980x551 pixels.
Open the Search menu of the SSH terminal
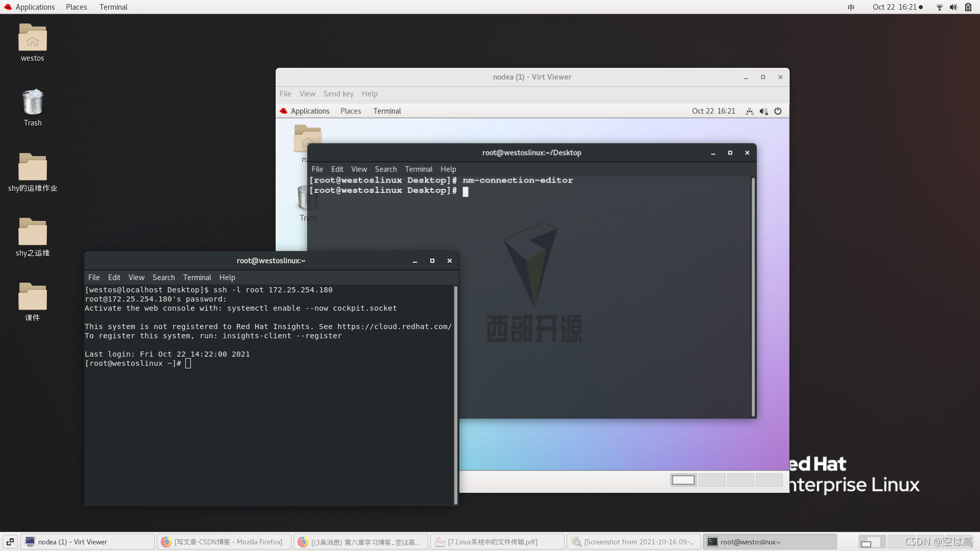tap(163, 278)
